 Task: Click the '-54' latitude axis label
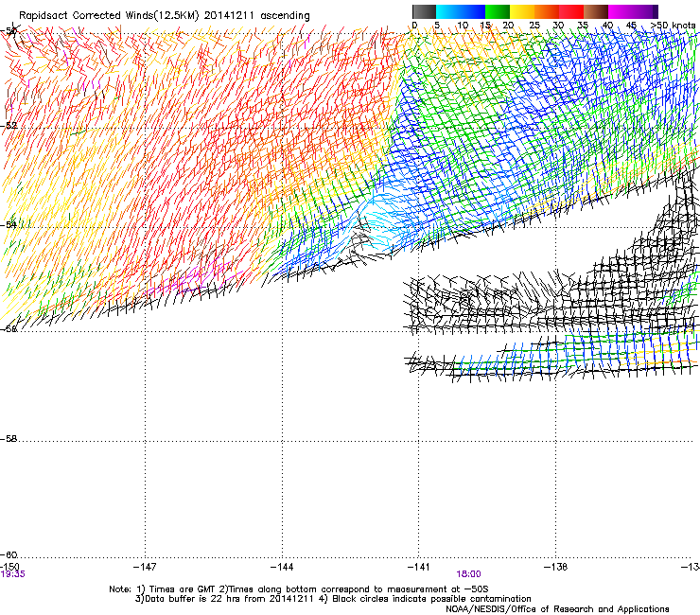click(x=9, y=225)
